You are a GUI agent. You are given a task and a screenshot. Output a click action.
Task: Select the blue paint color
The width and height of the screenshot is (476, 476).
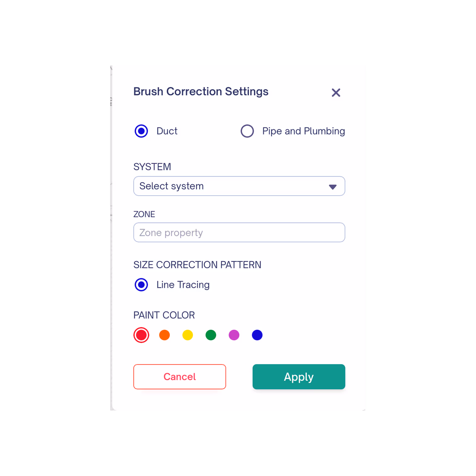(257, 335)
